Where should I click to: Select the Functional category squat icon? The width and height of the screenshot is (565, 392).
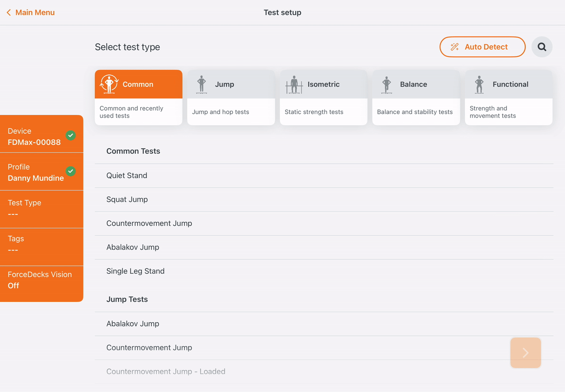coord(479,84)
